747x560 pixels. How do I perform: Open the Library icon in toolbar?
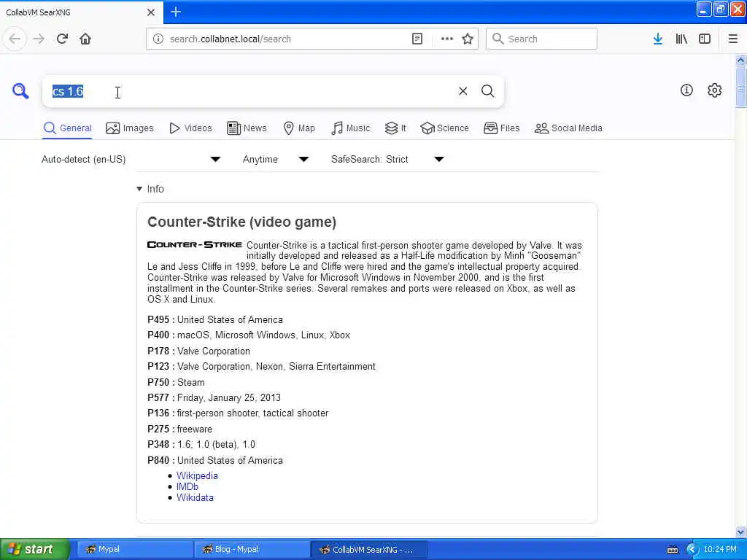point(681,39)
